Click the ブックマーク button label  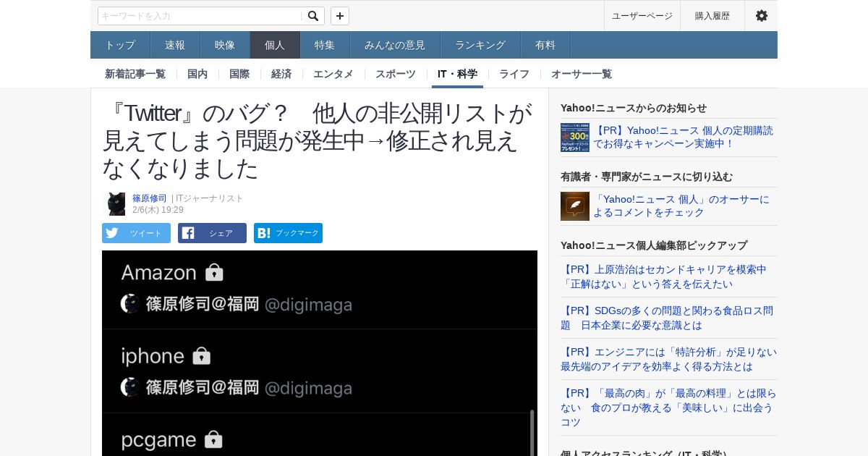pos(297,233)
